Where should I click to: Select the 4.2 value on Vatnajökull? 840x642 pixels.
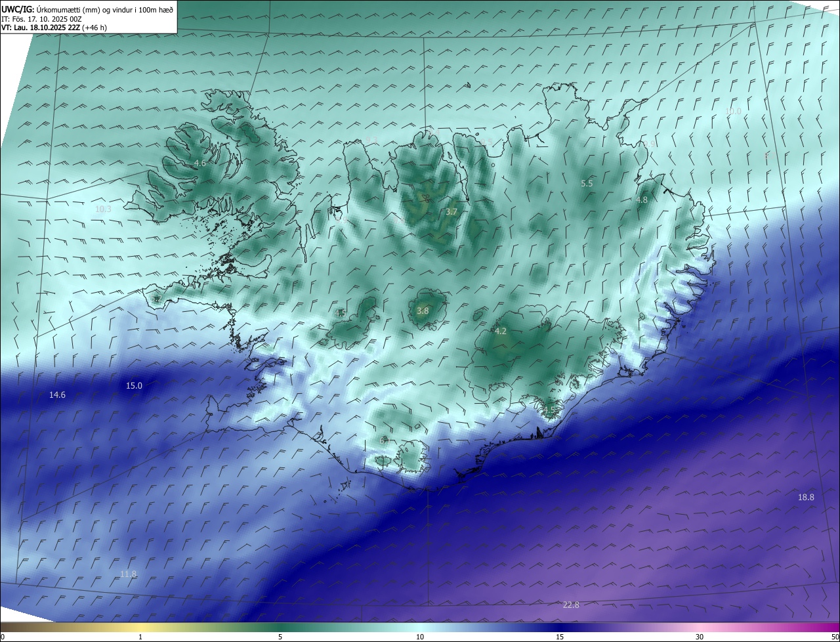[x=500, y=331]
